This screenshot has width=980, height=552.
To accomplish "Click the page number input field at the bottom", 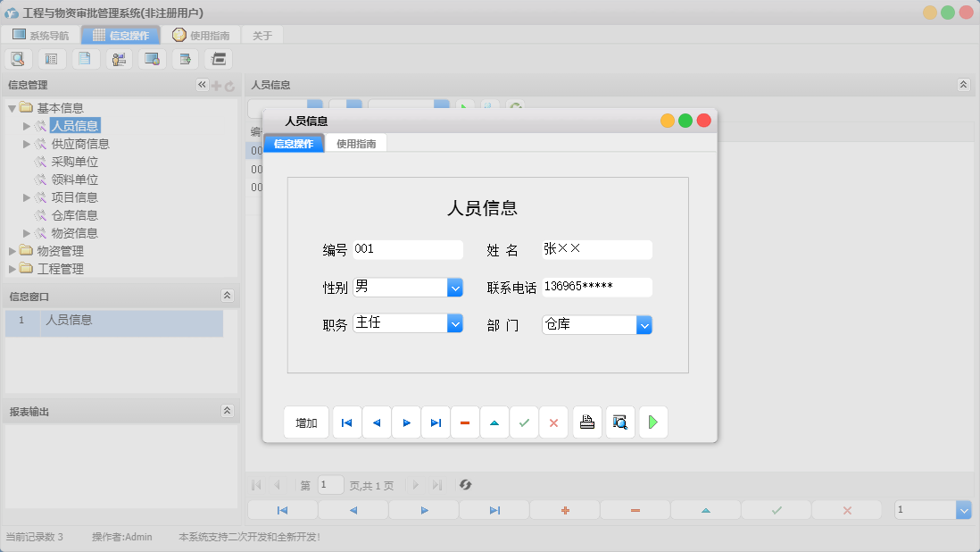I will (x=330, y=485).
